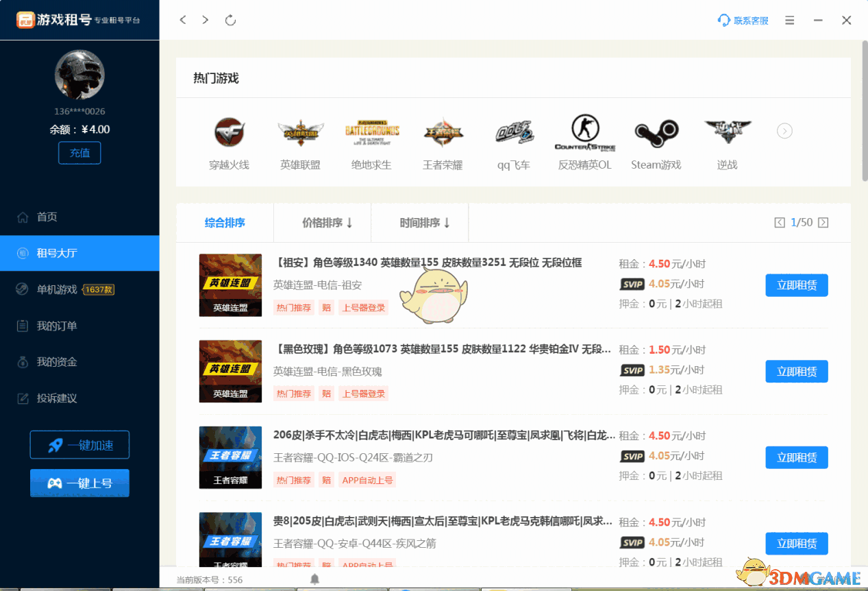The image size is (868, 591).
Task: Contact customer service via 联系客服
Action: pyautogui.click(x=743, y=21)
